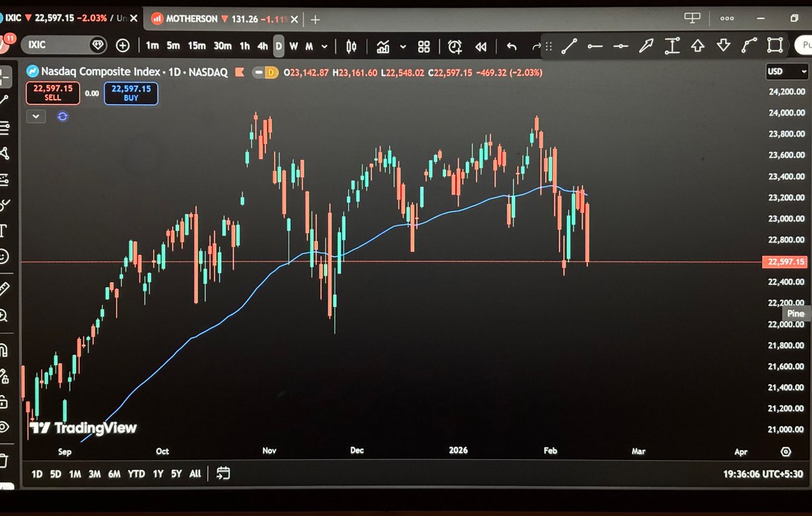Viewport: 812px width, 516px height.
Task: Switch to the IXIC browser tab
Action: [x=66, y=19]
